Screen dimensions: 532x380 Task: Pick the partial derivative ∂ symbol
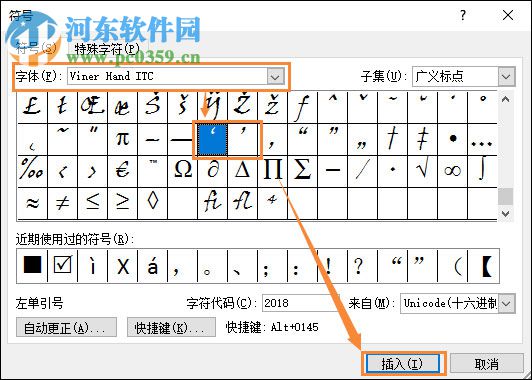coord(212,171)
